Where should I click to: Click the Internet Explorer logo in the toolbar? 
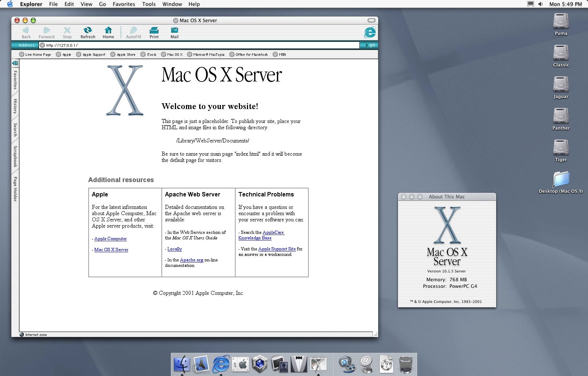[x=370, y=32]
